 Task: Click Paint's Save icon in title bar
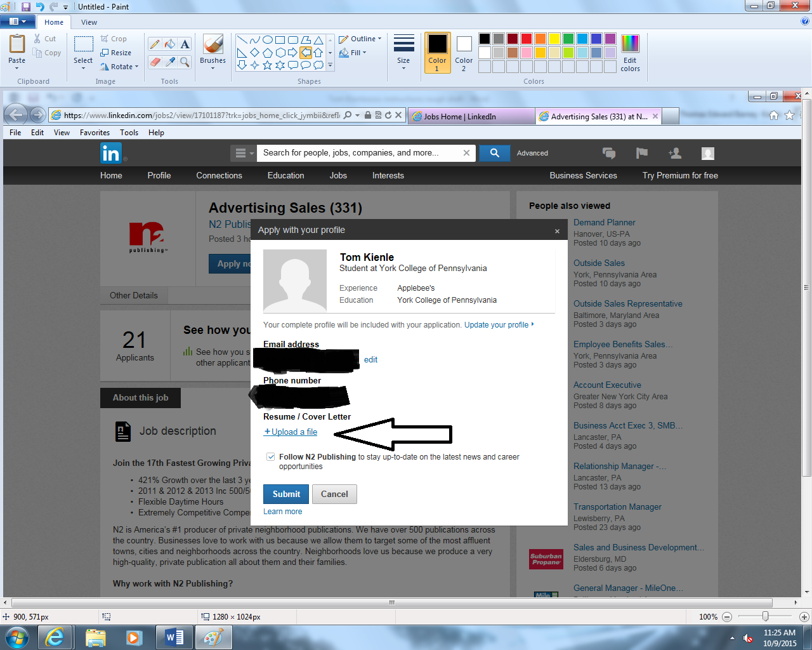(26, 6)
